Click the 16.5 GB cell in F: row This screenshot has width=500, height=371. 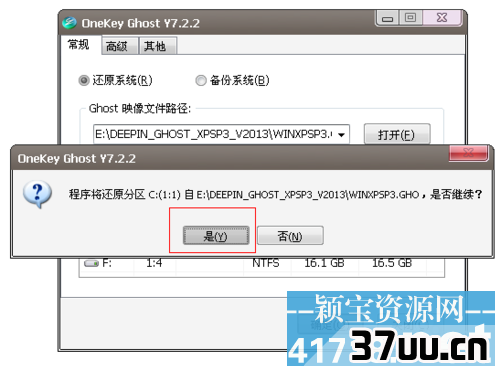pyautogui.click(x=392, y=263)
